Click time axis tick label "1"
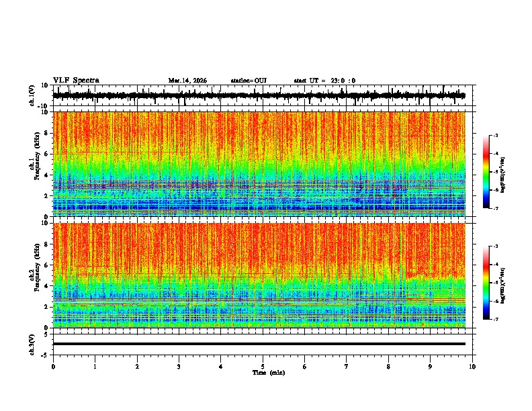 pos(95,367)
